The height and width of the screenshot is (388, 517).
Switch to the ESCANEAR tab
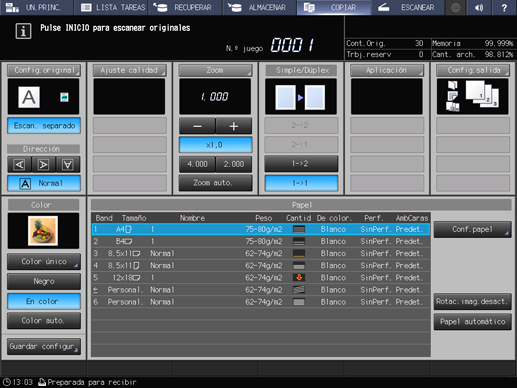[x=408, y=7]
